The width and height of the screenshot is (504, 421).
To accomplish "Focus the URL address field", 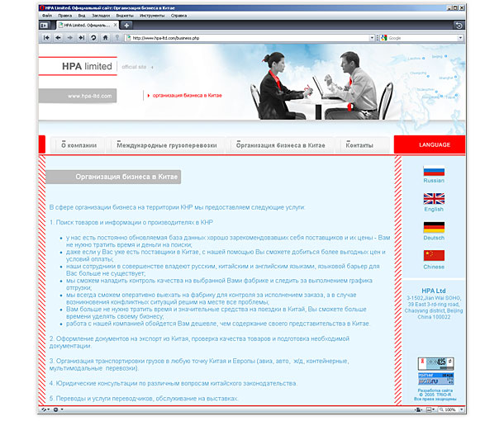I will point(250,38).
